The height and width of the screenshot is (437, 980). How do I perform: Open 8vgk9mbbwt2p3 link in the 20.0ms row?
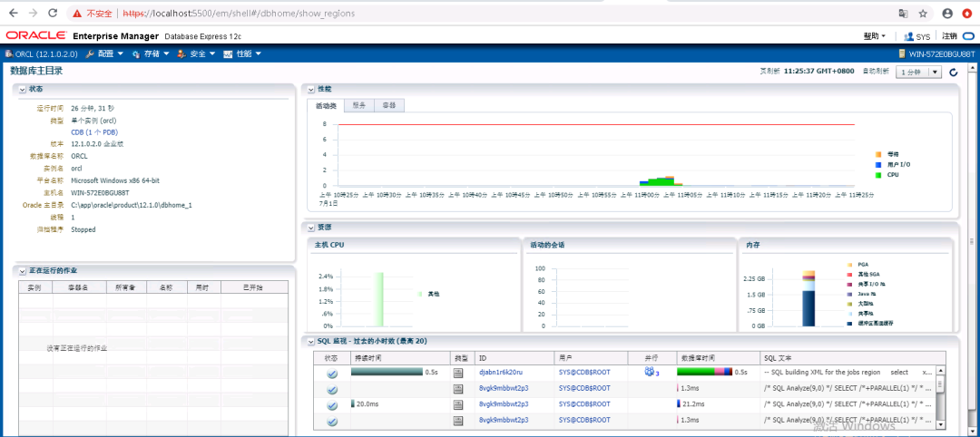(x=504, y=404)
